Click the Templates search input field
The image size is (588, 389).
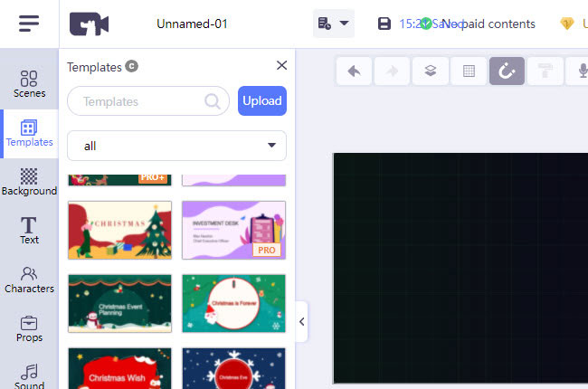pyautogui.click(x=136, y=101)
